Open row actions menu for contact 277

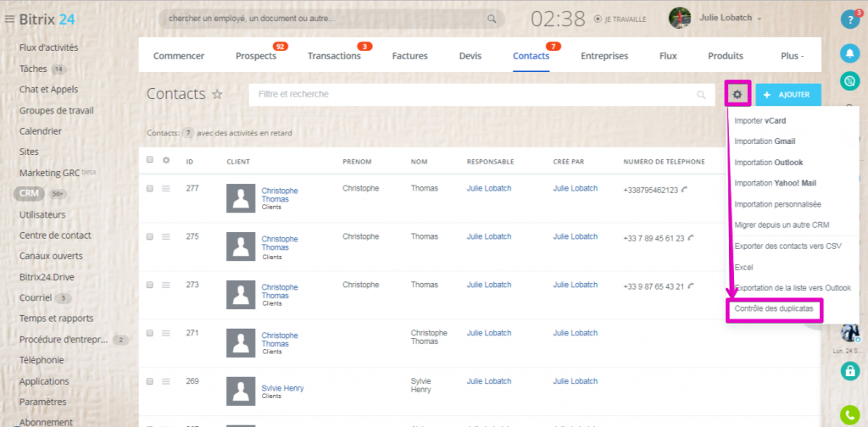click(x=165, y=189)
